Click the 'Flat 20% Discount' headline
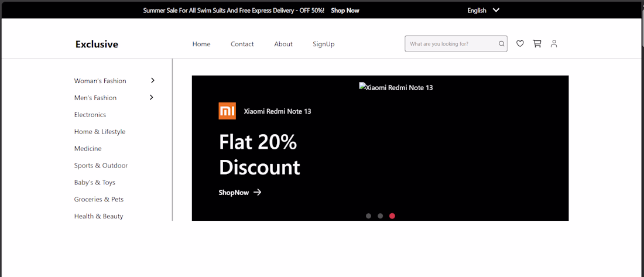The height and width of the screenshot is (277, 644). pyautogui.click(x=259, y=155)
